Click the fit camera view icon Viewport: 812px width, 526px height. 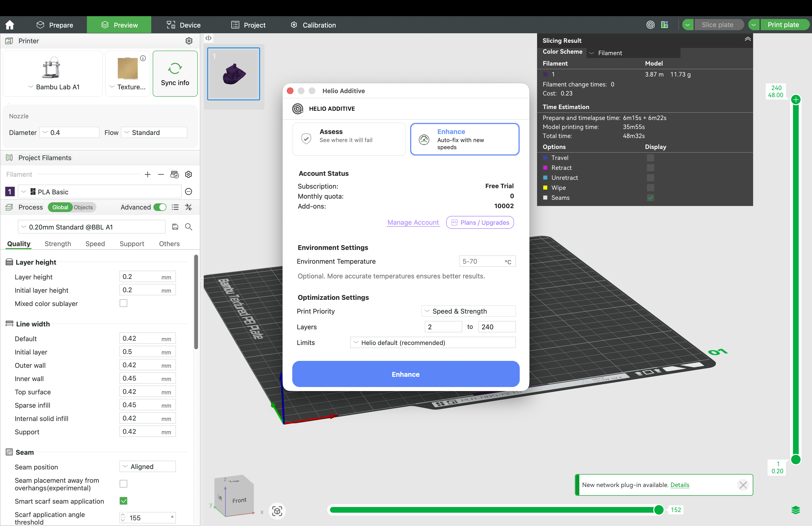click(277, 511)
